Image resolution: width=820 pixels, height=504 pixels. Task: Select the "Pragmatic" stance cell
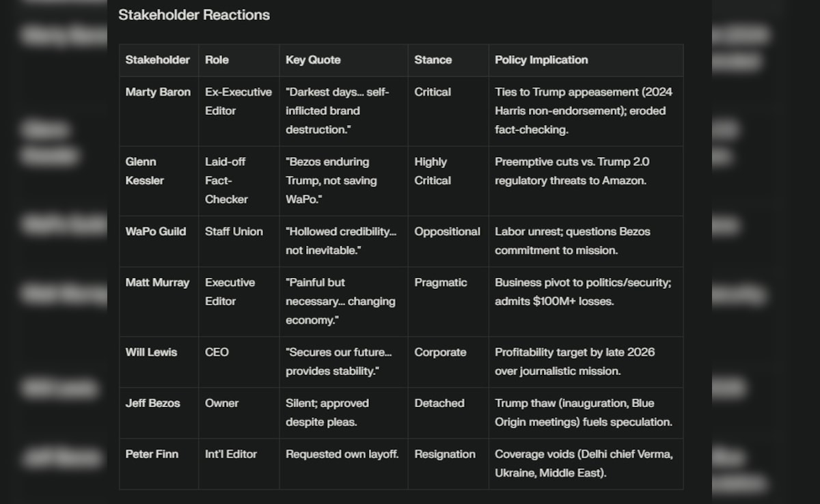click(x=441, y=283)
